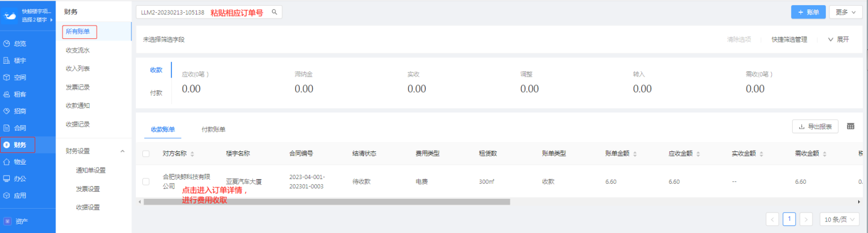Screen dimensions: 868x233
Task: Open the 楼宇 building sidebar icon
Action: coord(6,60)
